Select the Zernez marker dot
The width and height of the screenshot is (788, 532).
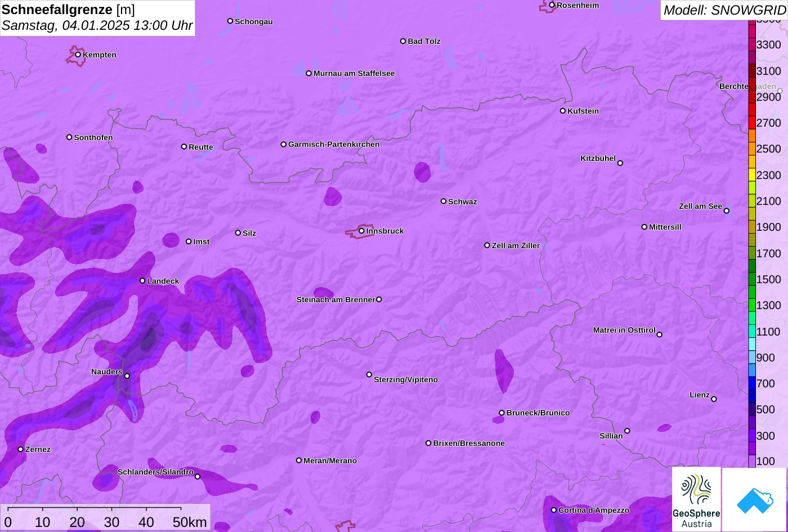20,449
